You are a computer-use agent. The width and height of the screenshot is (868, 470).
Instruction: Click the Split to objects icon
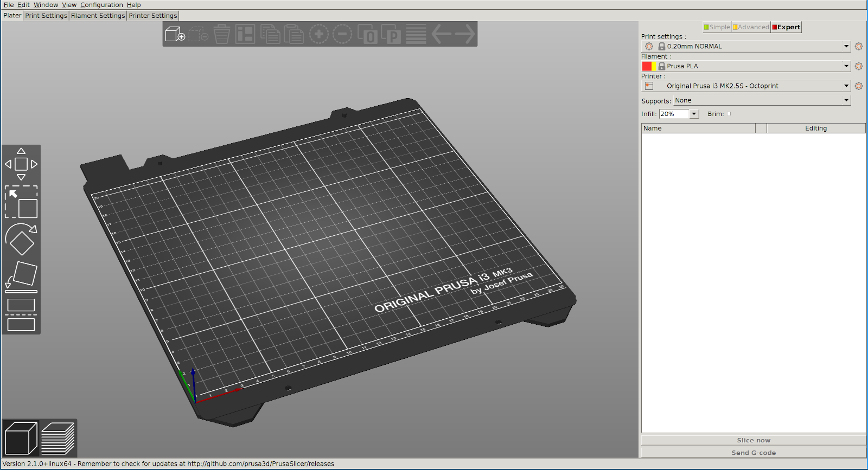367,34
